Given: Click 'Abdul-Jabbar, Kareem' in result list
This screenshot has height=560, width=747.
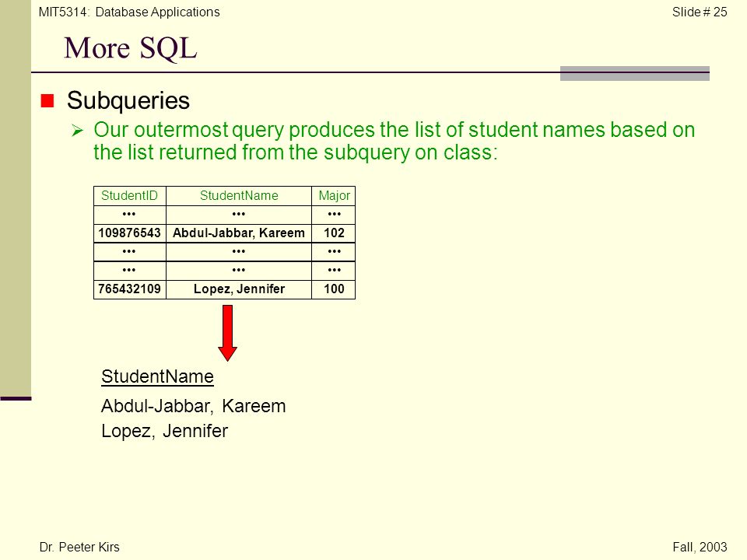Looking at the screenshot, I should click(194, 406).
